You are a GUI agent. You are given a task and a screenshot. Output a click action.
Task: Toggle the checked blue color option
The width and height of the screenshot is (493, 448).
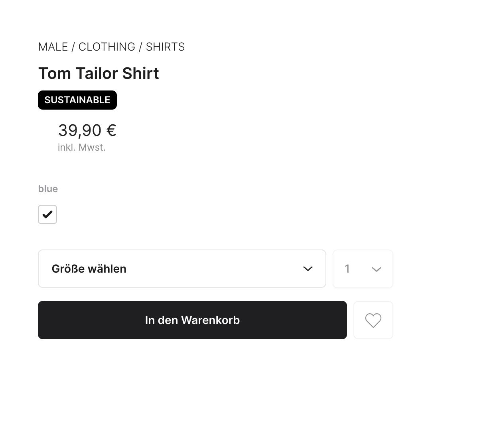click(47, 214)
